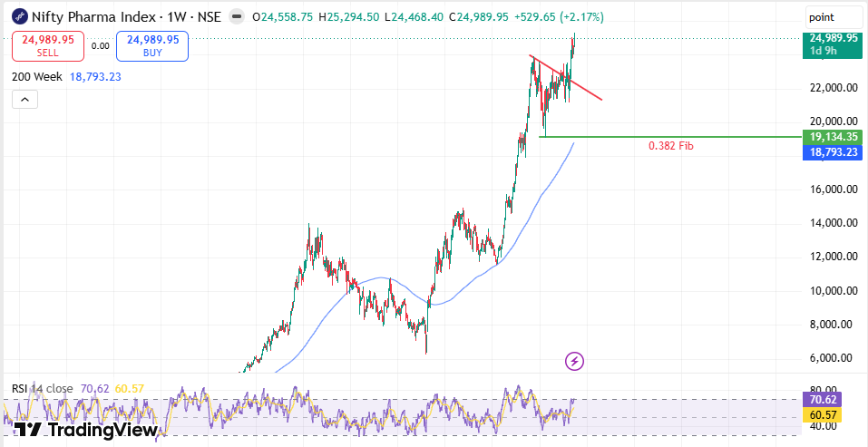Click the yellow RSI average value 60.57 in legend

click(129, 388)
